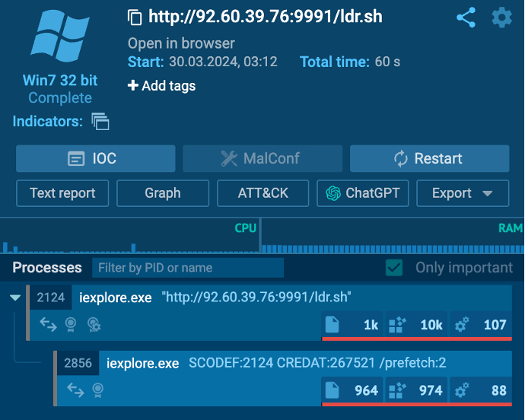Open files count 1k for process 2124
Image resolution: width=525 pixels, height=420 pixels.
[x=353, y=325]
